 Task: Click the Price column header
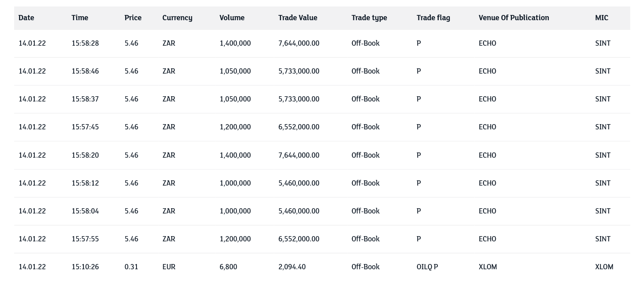133,18
